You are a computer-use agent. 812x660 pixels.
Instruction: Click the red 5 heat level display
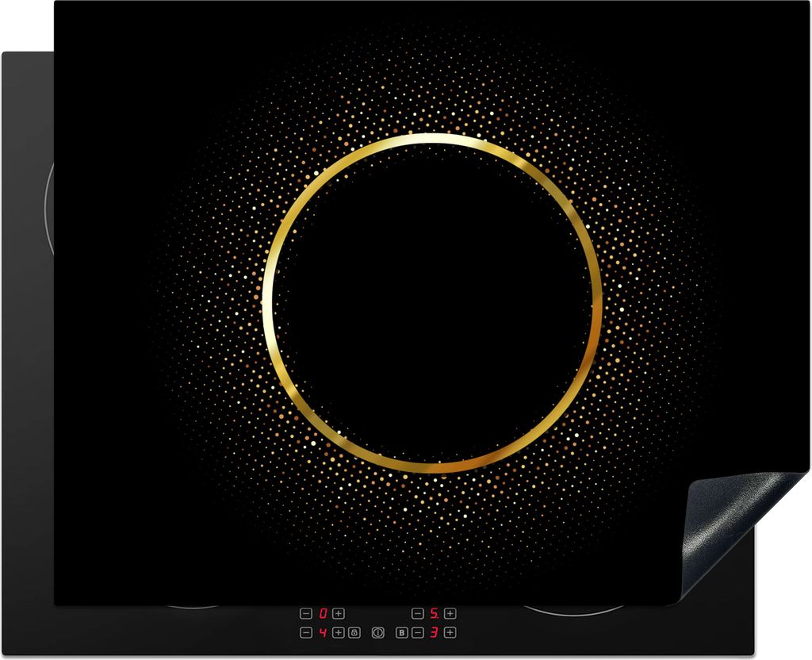click(x=435, y=613)
